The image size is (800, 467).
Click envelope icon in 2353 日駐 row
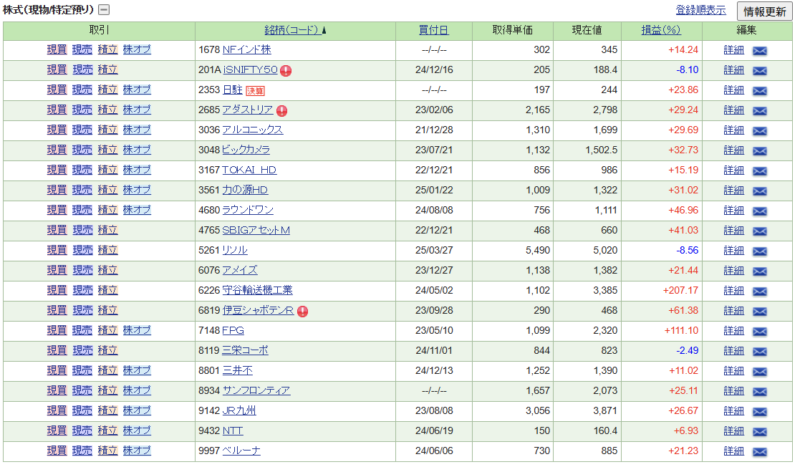(760, 91)
